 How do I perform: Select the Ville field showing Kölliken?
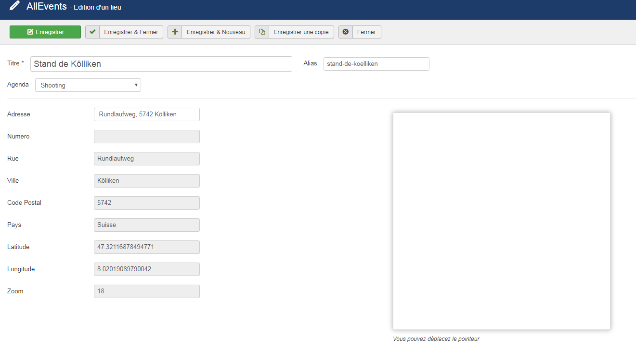tap(146, 181)
